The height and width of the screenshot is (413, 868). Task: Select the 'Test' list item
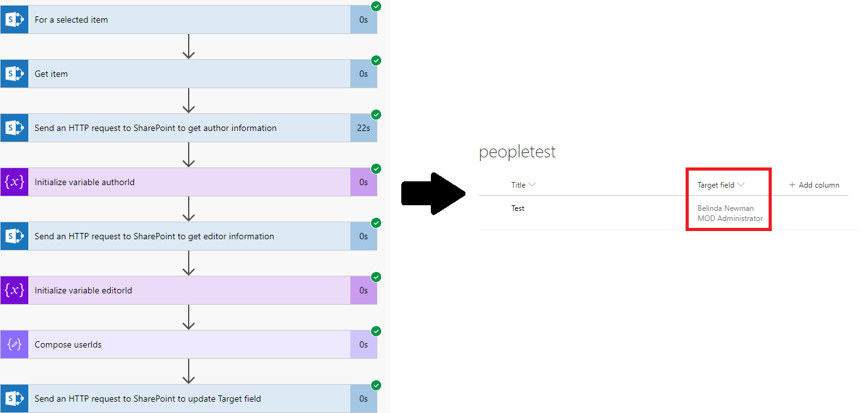(518, 208)
